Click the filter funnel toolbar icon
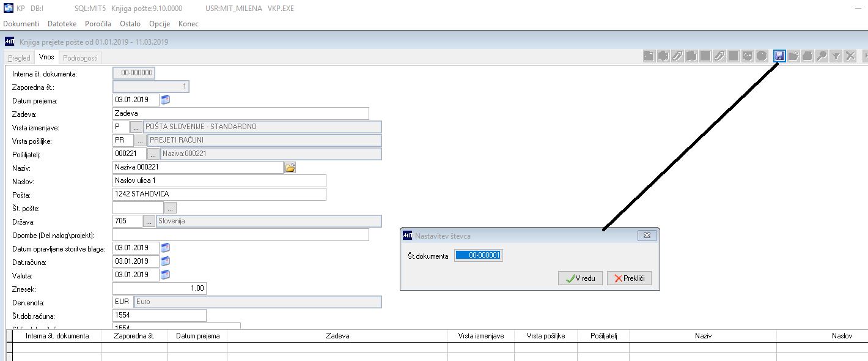 click(836, 56)
